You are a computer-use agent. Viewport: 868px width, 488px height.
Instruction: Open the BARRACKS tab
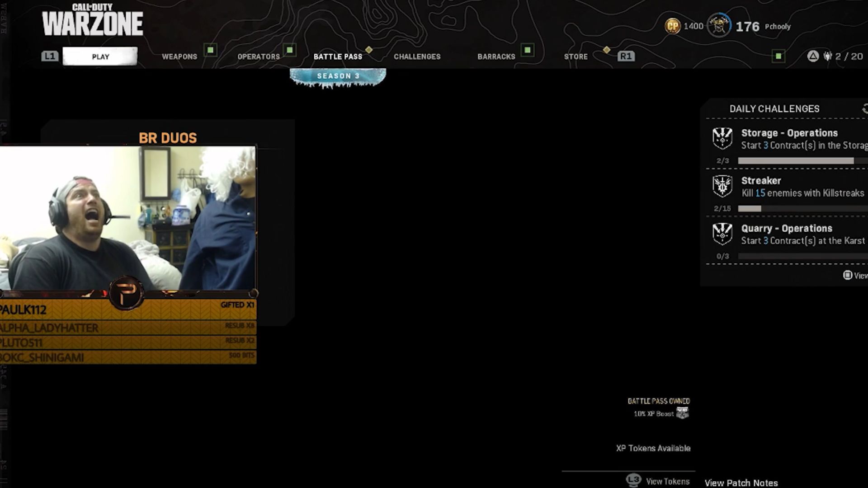496,56
